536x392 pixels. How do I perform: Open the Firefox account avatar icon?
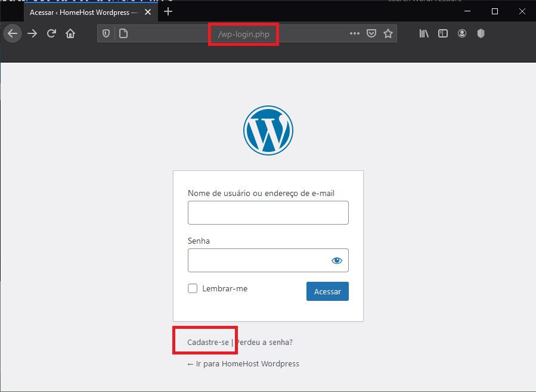pyautogui.click(x=462, y=33)
